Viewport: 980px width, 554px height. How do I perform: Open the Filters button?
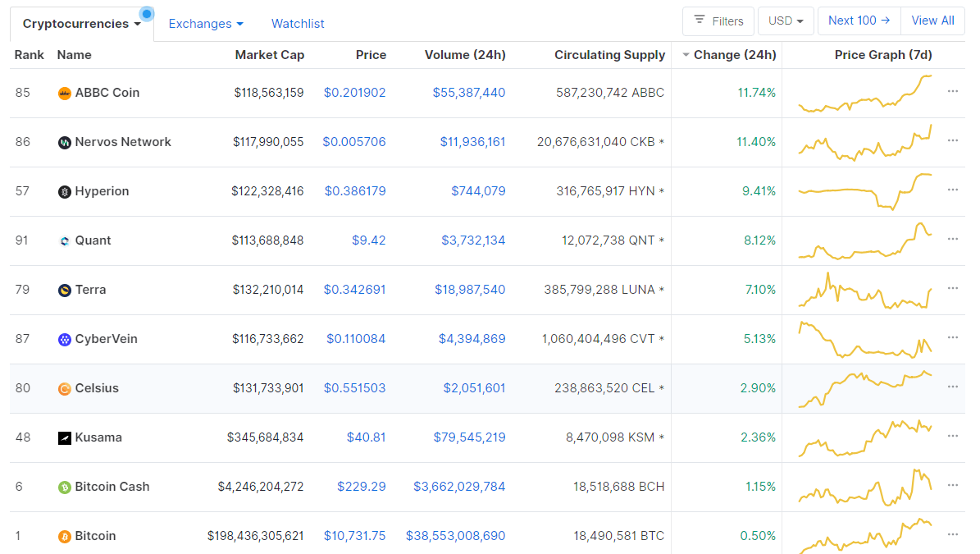click(x=718, y=21)
